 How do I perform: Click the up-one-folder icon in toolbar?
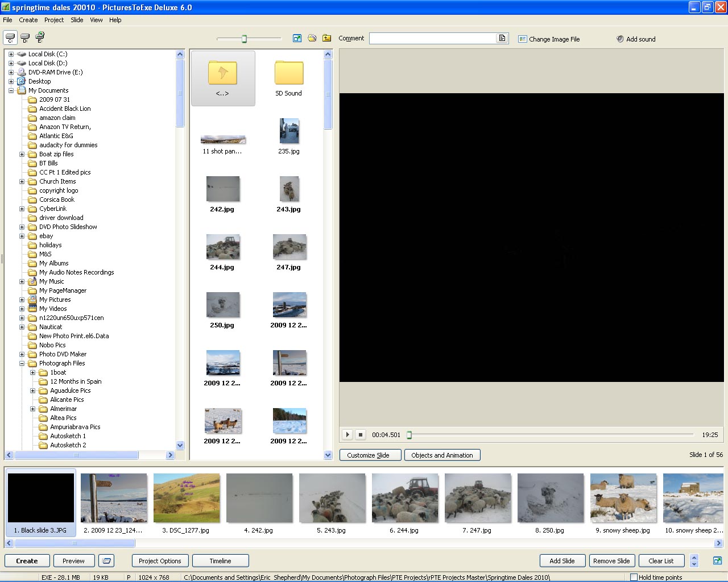coord(327,38)
